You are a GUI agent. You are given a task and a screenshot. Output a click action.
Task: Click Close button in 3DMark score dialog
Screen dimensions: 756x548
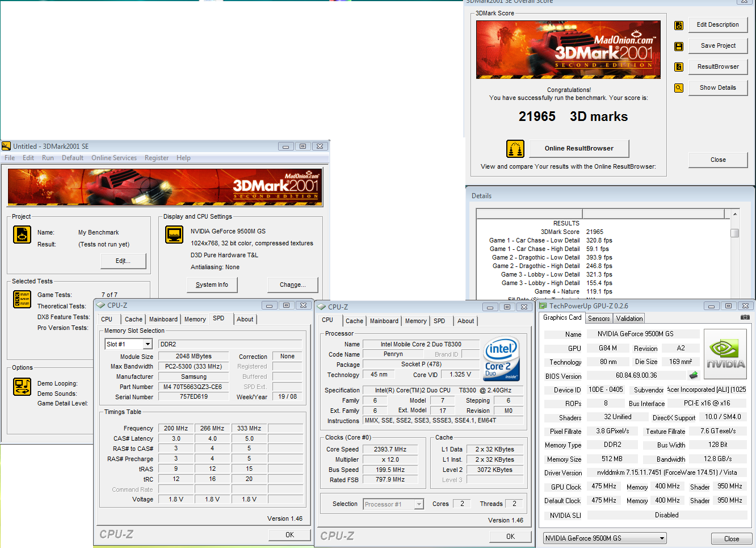click(x=718, y=160)
